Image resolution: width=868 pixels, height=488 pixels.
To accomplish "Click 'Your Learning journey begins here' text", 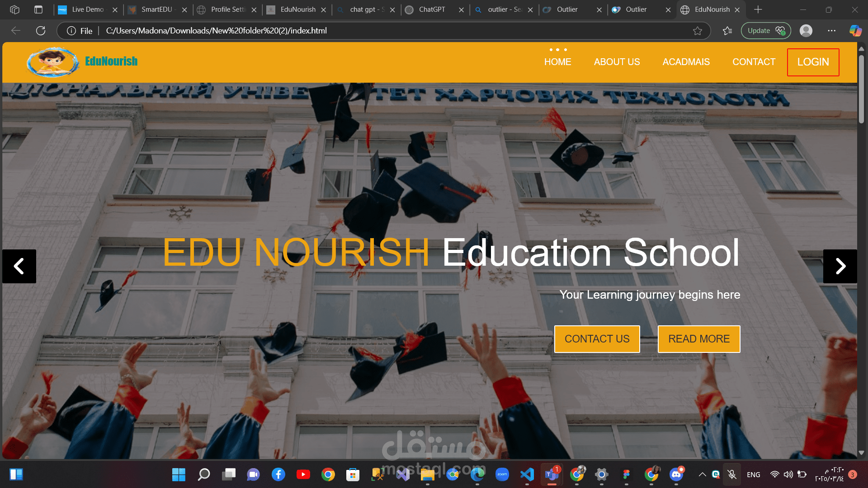I will (650, 295).
